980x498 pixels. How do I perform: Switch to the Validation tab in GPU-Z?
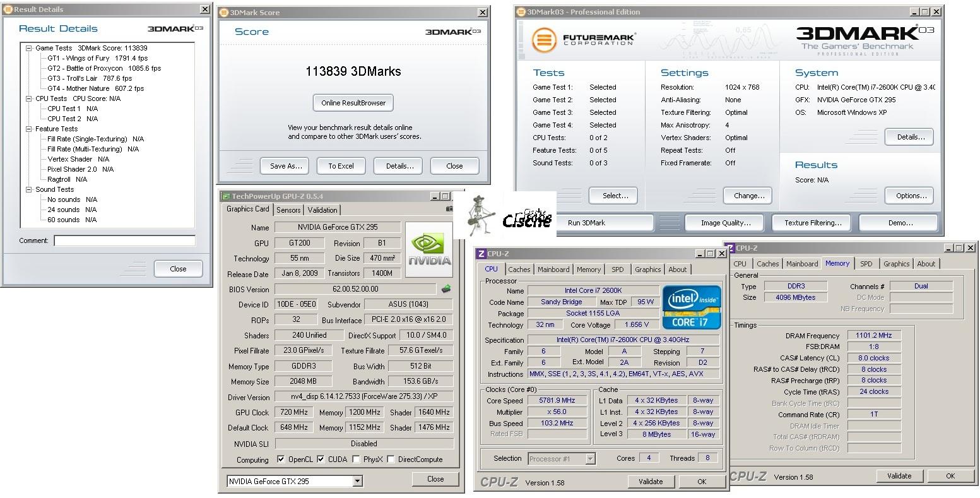coord(322,210)
